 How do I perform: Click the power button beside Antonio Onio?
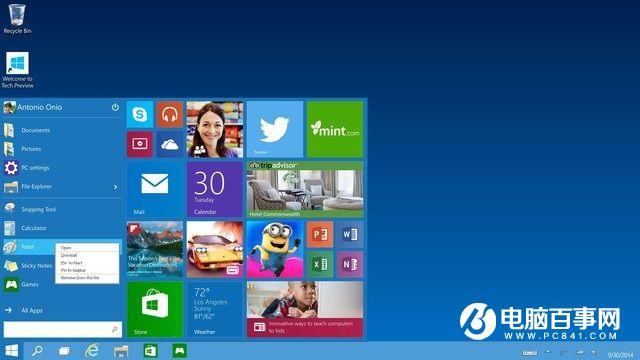coord(115,107)
